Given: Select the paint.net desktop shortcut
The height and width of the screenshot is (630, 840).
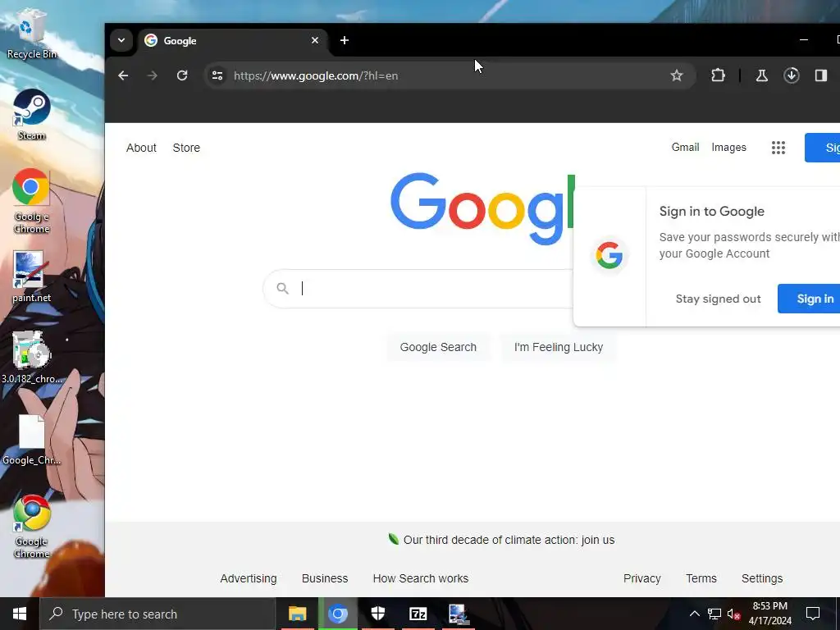Looking at the screenshot, I should [31, 277].
